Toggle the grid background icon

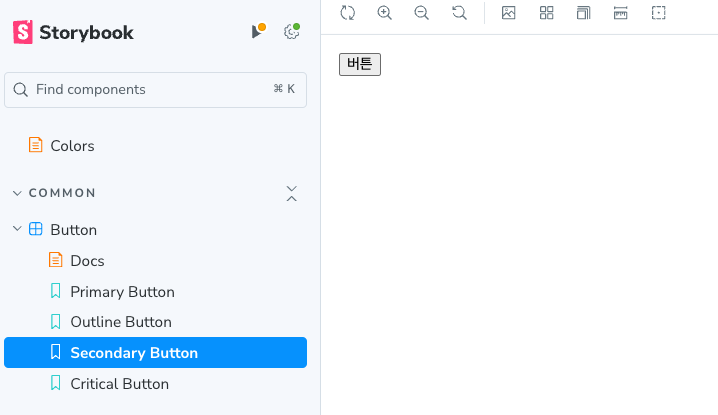546,13
